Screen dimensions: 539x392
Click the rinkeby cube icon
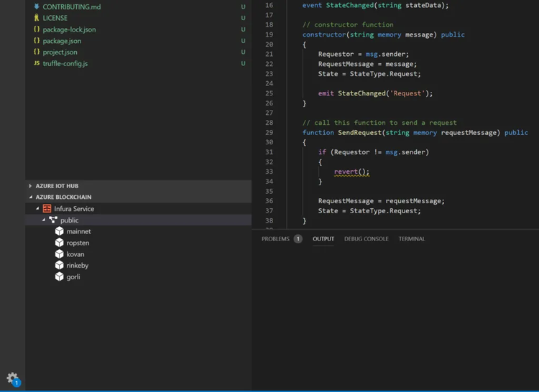tap(60, 266)
